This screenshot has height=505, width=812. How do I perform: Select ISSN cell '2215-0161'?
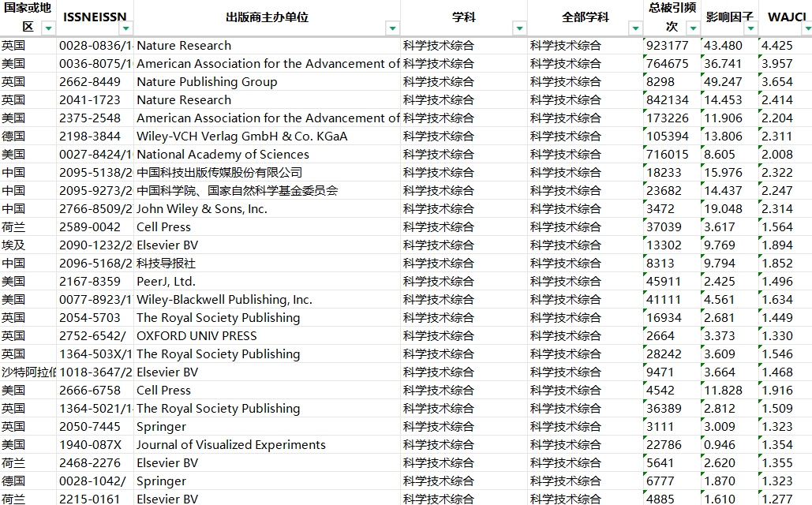95,499
